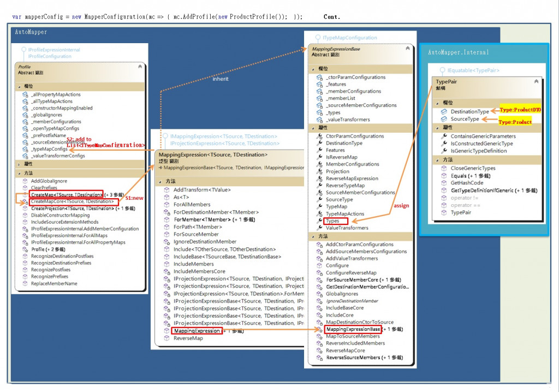This screenshot has height=392, width=559.
Task: Click the IsReverseMap property wrench icon
Action: (x=319, y=157)
